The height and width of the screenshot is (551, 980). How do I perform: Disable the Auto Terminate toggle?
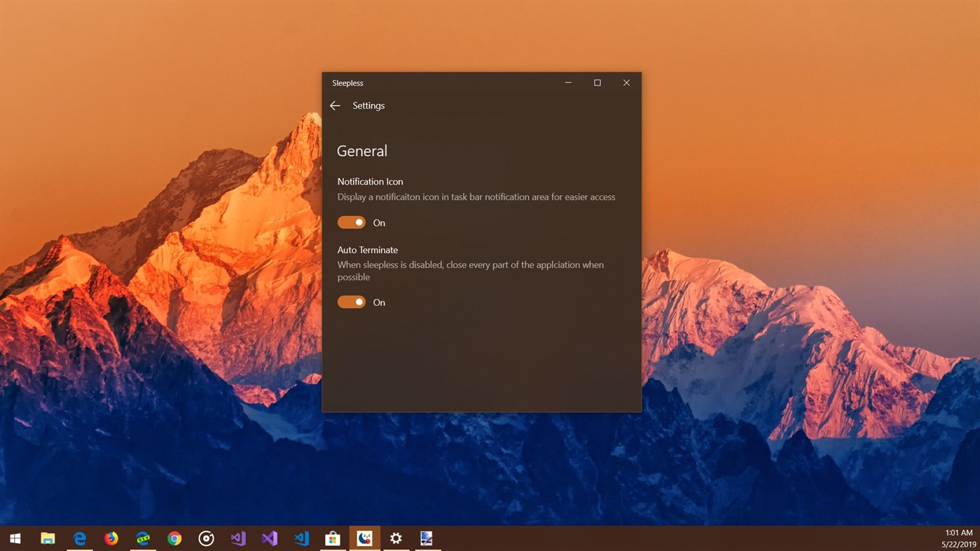[351, 302]
